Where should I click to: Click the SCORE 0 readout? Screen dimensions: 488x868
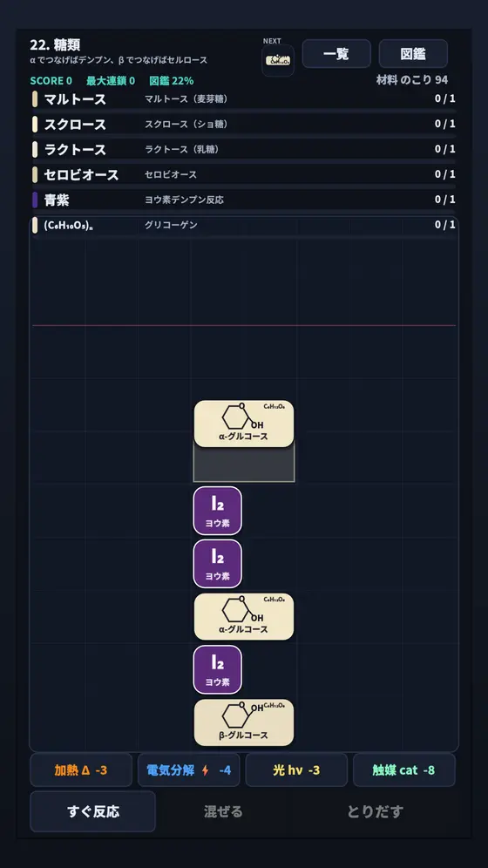pos(51,81)
